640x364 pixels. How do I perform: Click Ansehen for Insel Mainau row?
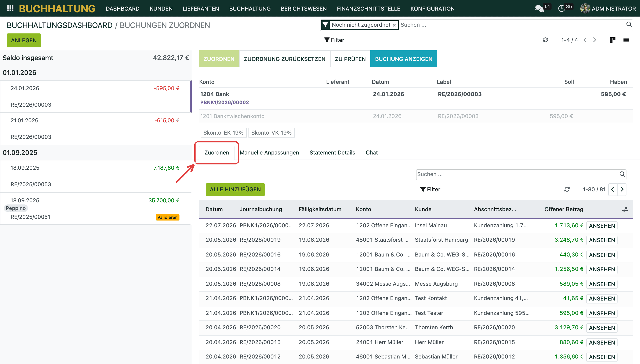point(602,226)
